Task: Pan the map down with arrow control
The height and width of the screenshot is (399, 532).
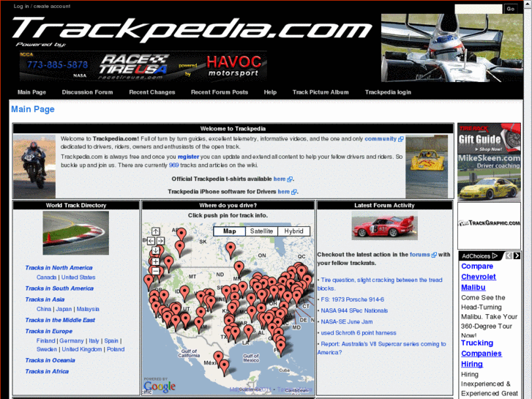Action: tap(155, 250)
